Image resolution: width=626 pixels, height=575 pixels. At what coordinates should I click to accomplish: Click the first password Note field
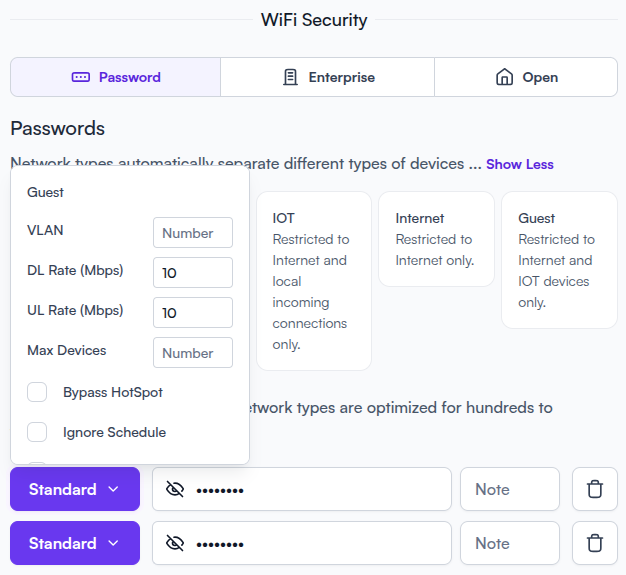coord(509,489)
